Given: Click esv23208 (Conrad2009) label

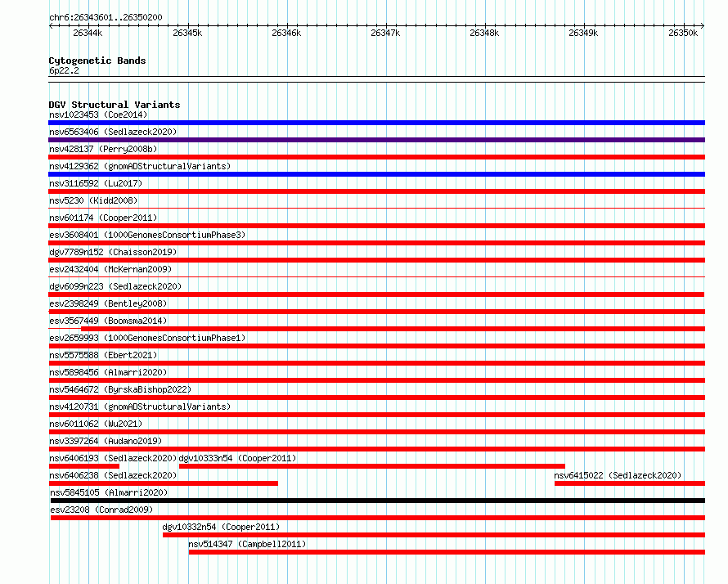Looking at the screenshot, I should coord(101,510).
